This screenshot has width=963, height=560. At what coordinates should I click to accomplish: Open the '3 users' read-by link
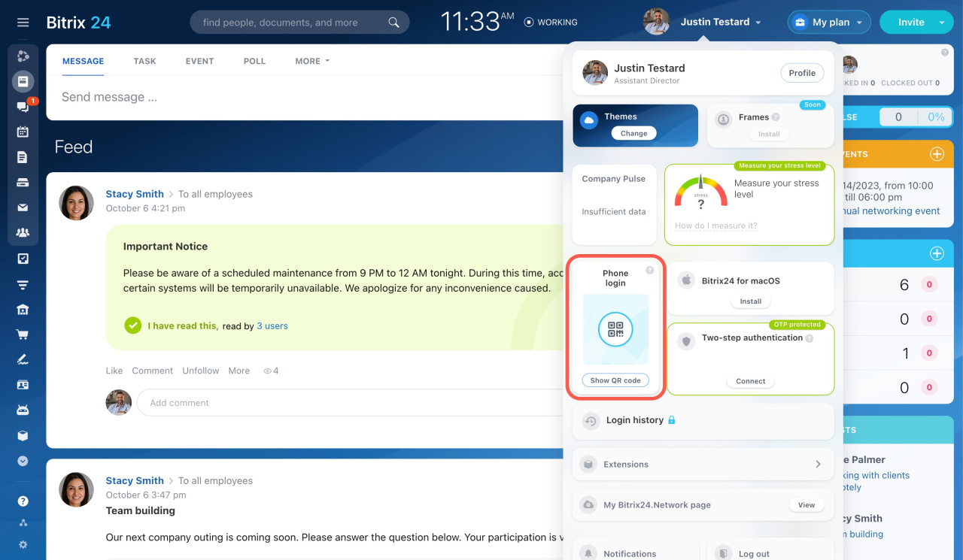click(272, 325)
